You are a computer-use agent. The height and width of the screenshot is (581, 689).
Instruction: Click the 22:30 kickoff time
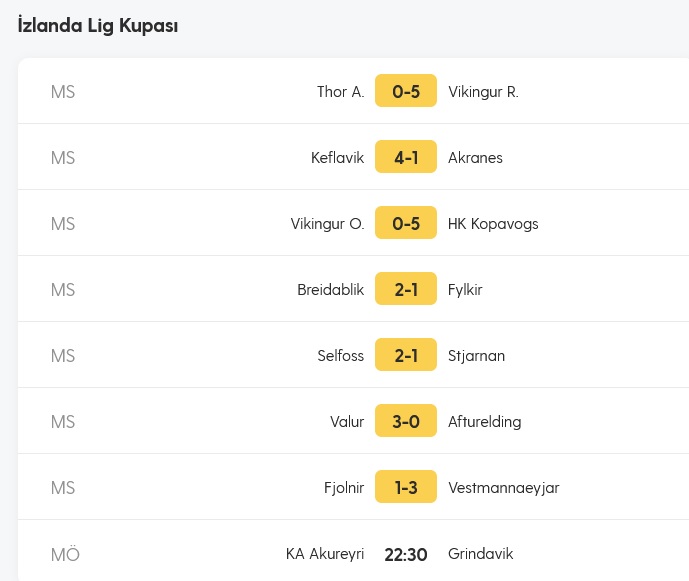[406, 554]
